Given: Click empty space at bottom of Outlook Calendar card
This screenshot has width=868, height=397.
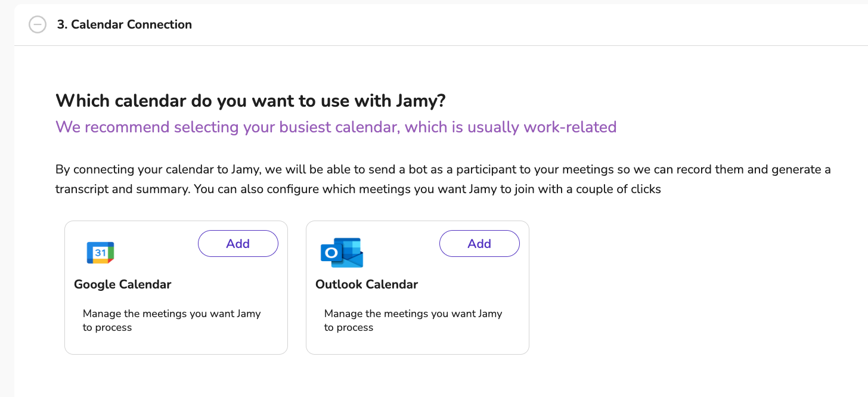Looking at the screenshot, I should coord(417,345).
